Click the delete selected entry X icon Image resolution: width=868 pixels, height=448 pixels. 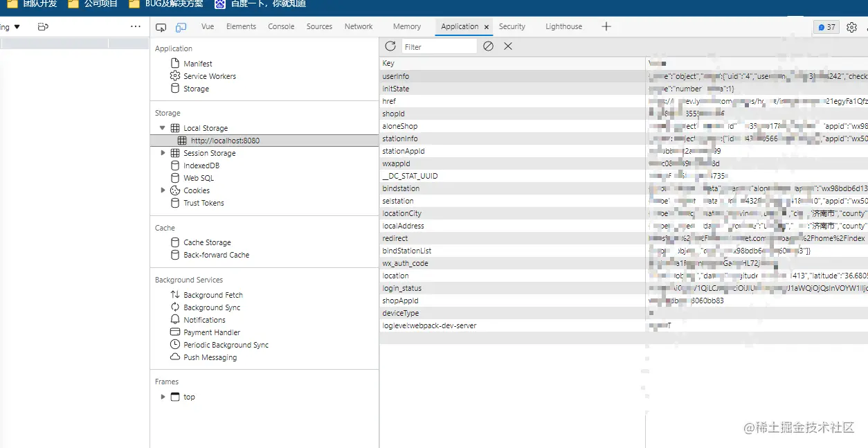(x=508, y=46)
